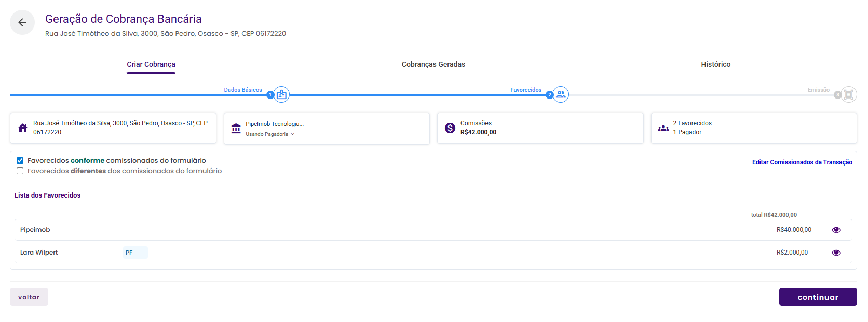Open Editar Comissionados da Transação link
This screenshot has width=868, height=322.
tap(802, 162)
